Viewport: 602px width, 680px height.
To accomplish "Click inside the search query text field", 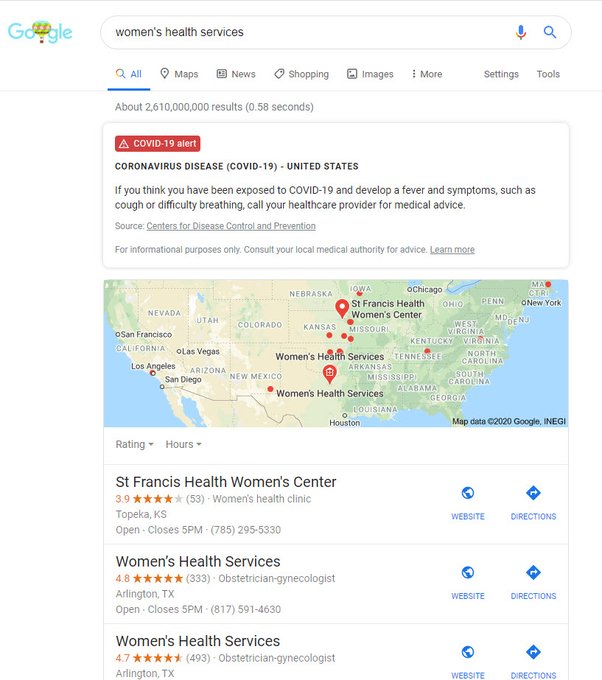I will (308, 32).
